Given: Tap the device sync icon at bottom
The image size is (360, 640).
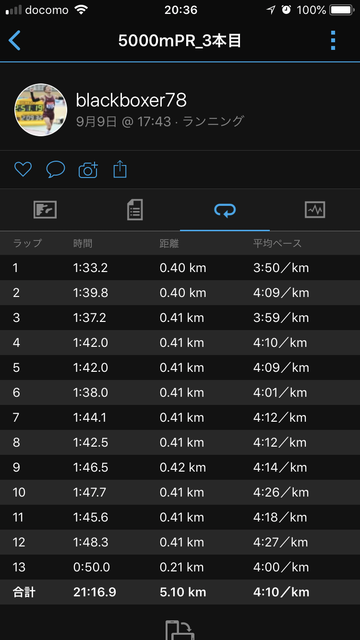Looking at the screenshot, I should click(180, 630).
